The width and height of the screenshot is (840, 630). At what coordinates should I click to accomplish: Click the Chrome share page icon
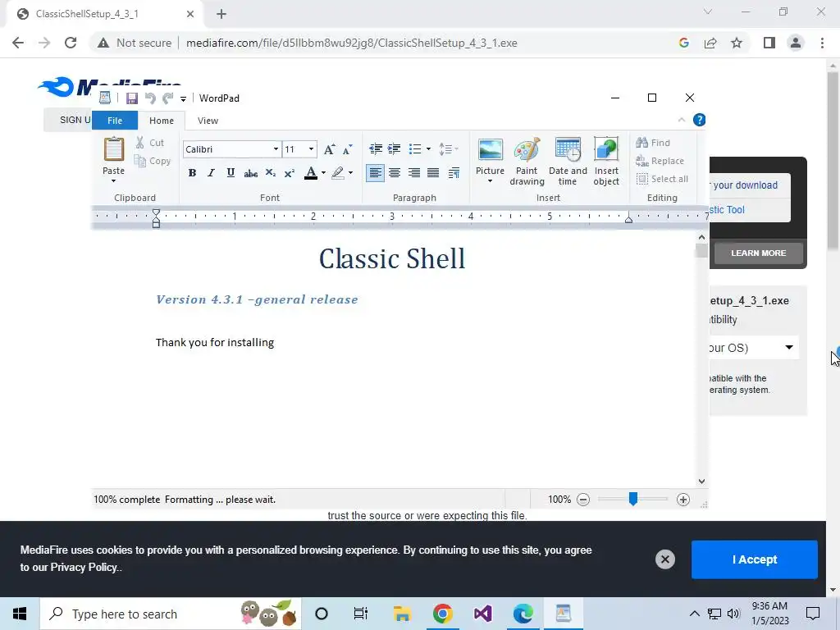(x=710, y=43)
